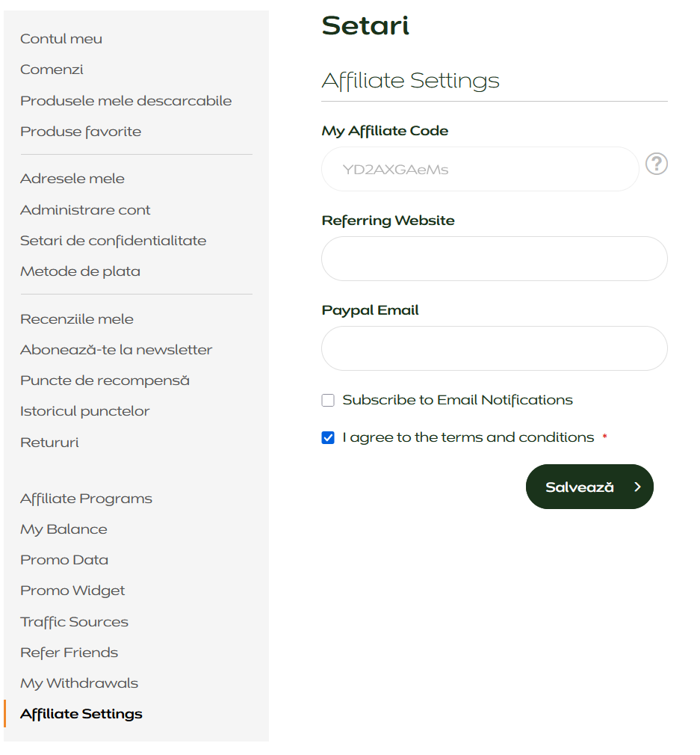700x755 pixels.
Task: Enable Subscribe to Email Notifications checkbox
Action: 328,400
